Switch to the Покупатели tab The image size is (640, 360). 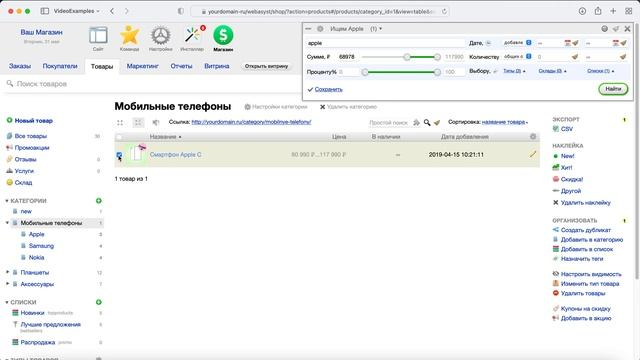point(60,66)
